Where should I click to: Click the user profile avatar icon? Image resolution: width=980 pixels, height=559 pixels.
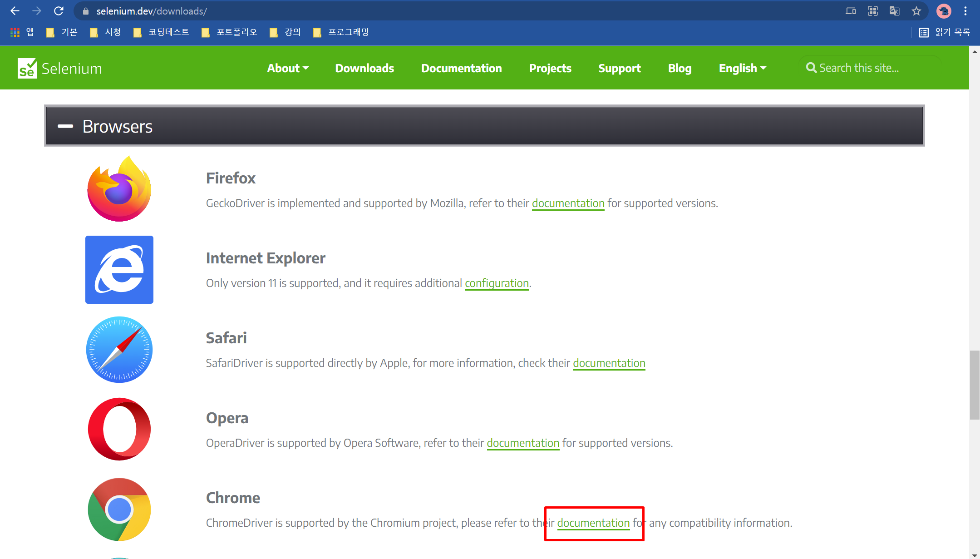(x=944, y=11)
